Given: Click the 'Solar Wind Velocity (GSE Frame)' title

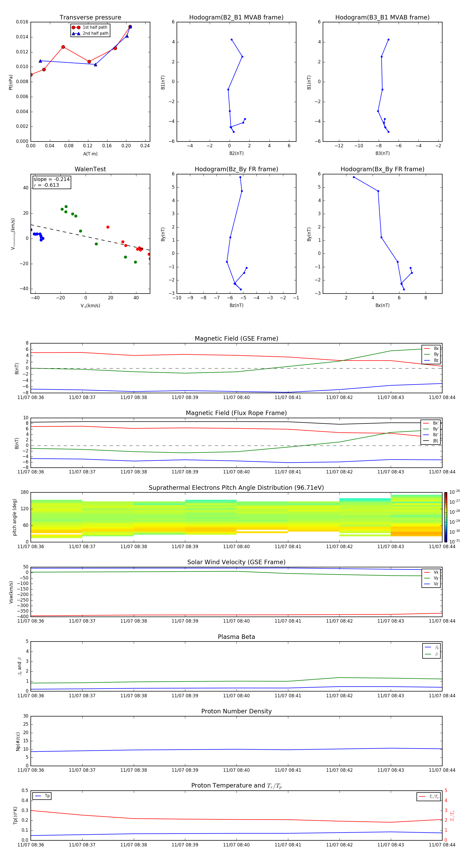Looking at the screenshot, I should coord(236,562).
